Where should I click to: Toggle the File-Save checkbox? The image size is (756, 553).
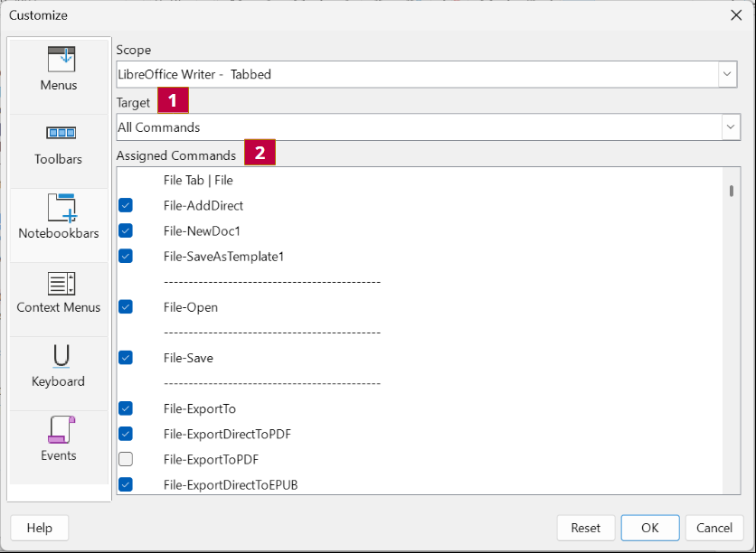click(126, 358)
